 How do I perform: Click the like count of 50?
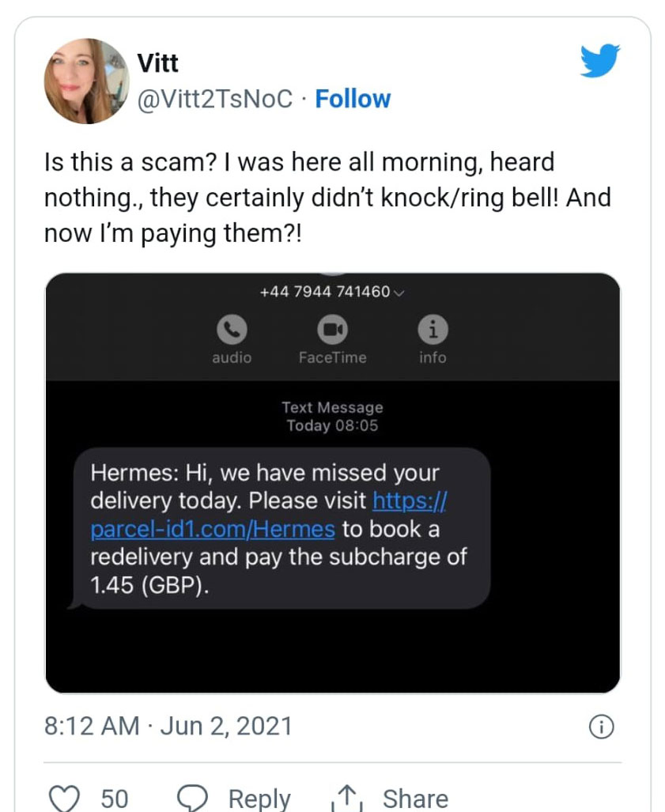115,798
